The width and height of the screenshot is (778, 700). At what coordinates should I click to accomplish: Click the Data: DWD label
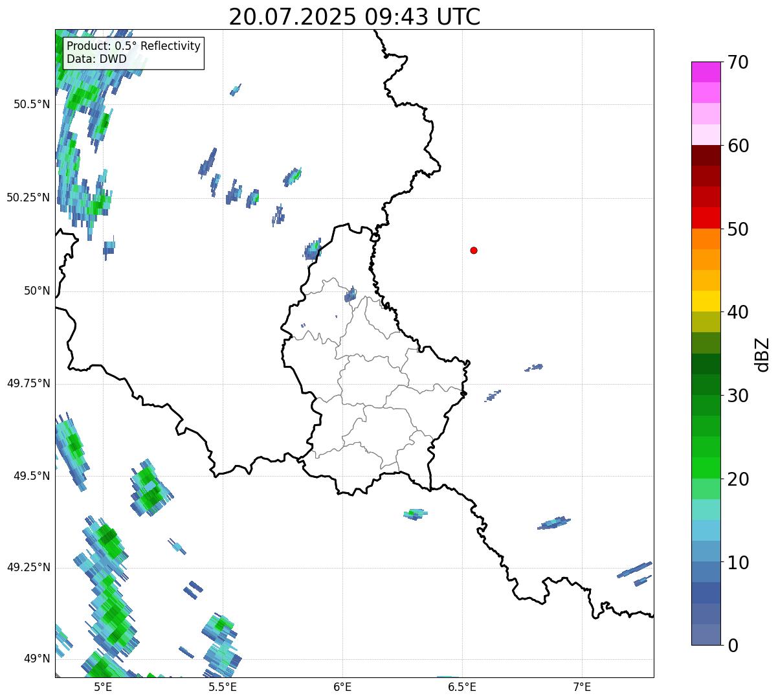[x=96, y=59]
